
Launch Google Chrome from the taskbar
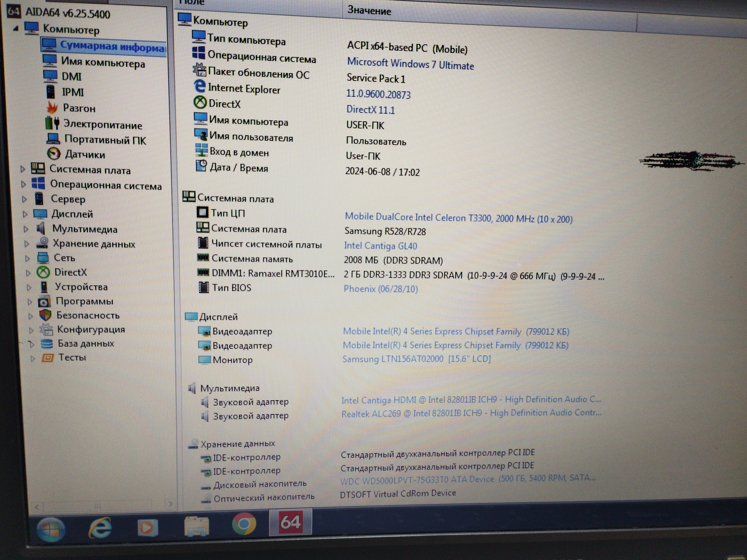244,523
